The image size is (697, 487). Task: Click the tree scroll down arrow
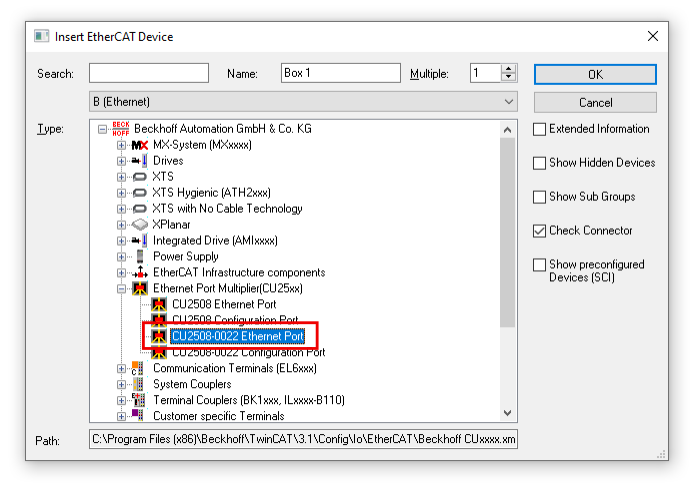pos(507,413)
